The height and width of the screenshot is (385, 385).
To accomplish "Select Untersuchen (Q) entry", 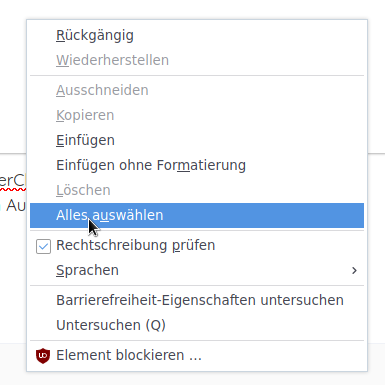I will click(197, 325).
